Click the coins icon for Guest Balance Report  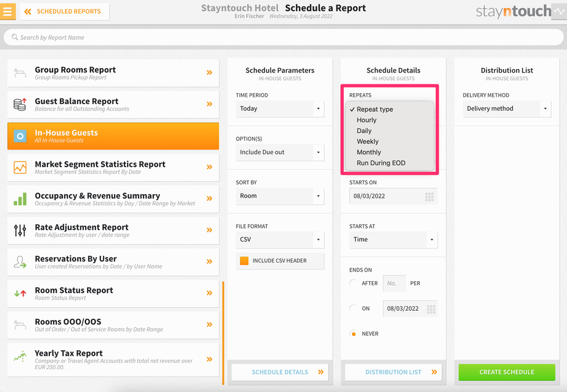coord(20,104)
